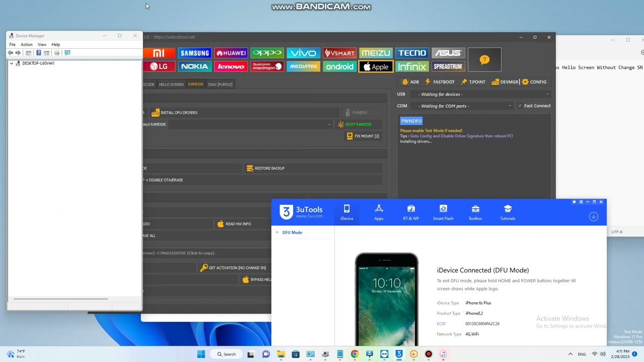Screen dimensions: 644x362
Task: Open CONFIG settings in UnlockTool
Action: [534, 82]
